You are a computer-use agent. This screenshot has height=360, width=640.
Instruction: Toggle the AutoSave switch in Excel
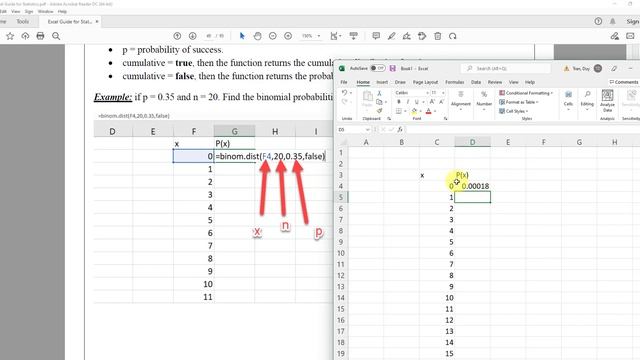point(378,68)
